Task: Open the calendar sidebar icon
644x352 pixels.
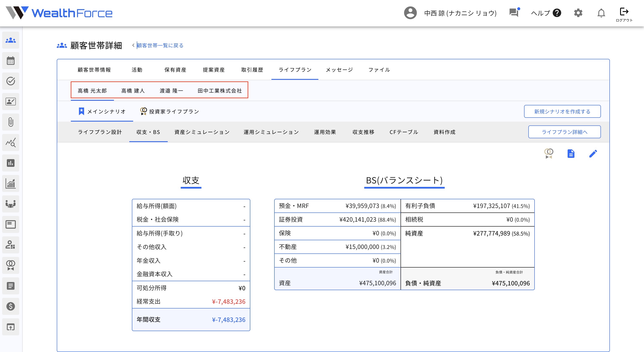Action: (11, 61)
